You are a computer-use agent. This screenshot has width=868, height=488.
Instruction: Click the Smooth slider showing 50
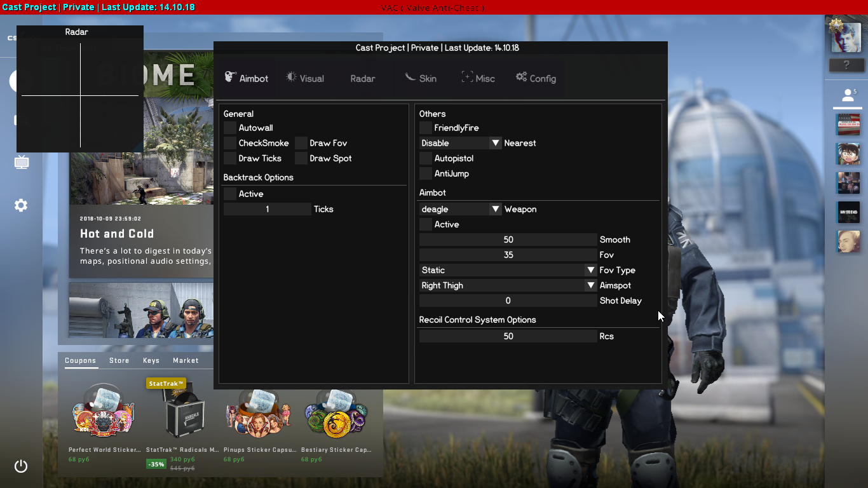point(508,240)
